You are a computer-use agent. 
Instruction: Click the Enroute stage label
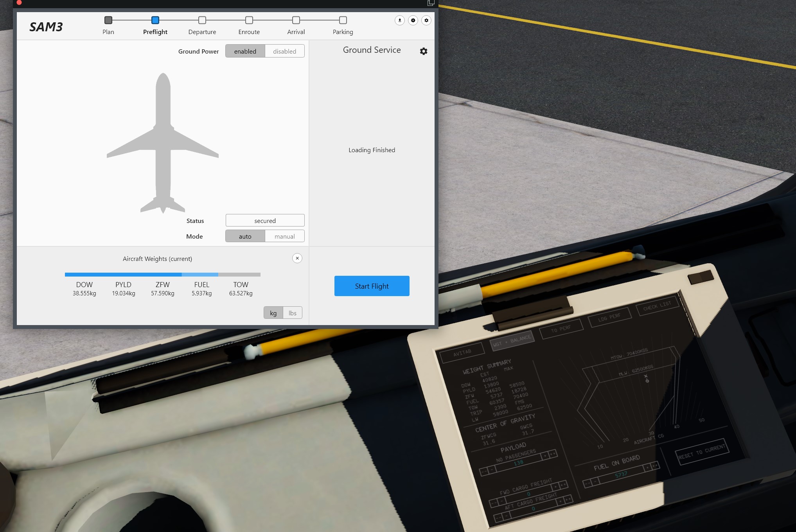point(249,32)
